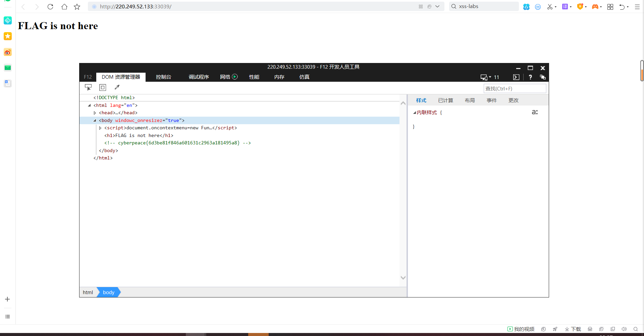Click the F12 label in devtools
644x336 pixels.
(x=88, y=77)
